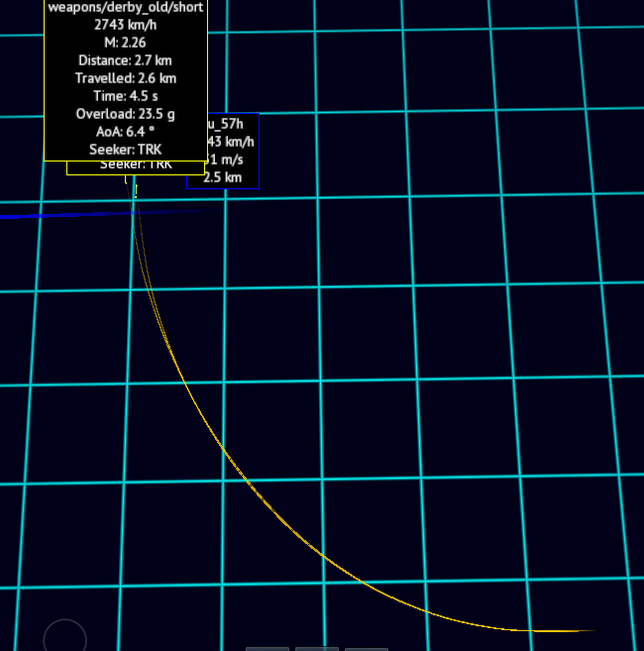
Task: Select the AoA: 6.4° line
Action: [125, 131]
